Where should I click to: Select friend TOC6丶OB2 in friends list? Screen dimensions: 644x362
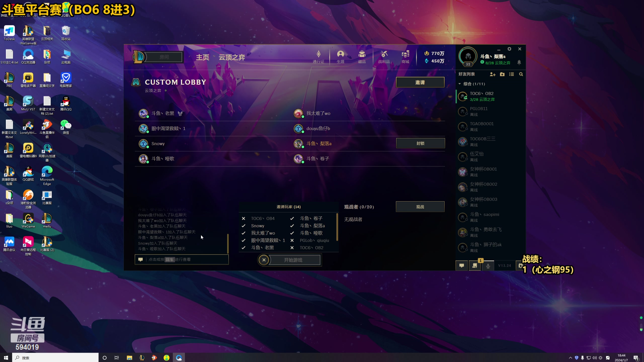491,96
